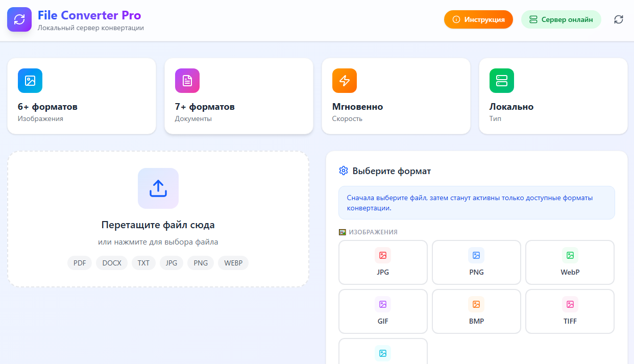Click the Сервер онлайн status badge
634x364 pixels.
click(561, 20)
